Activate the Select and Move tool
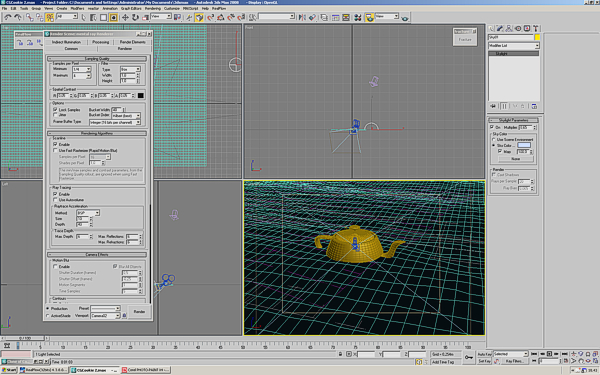600x375 pixels. pyautogui.click(x=125, y=17)
